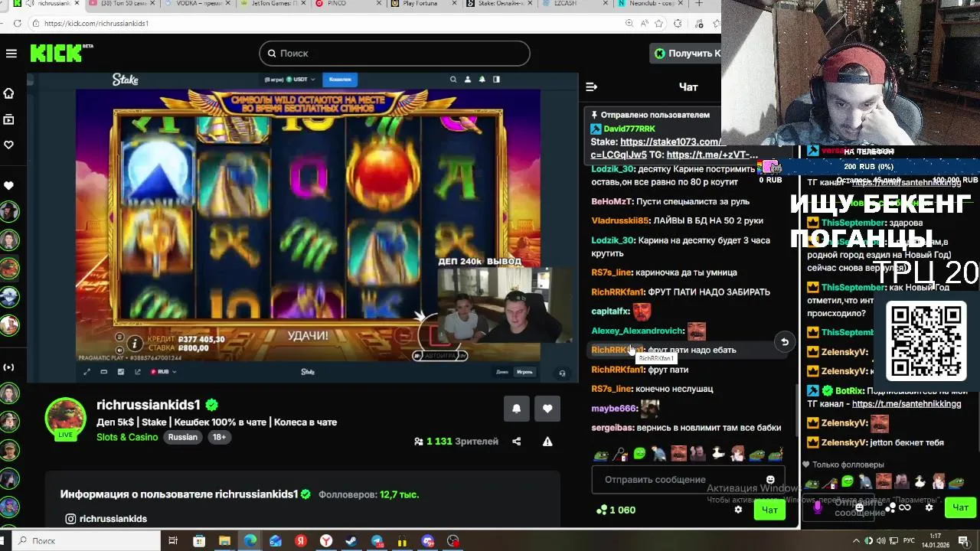Viewport: 980px width, 551px height.
Task: Switch to Демо mode
Action: [x=502, y=372]
